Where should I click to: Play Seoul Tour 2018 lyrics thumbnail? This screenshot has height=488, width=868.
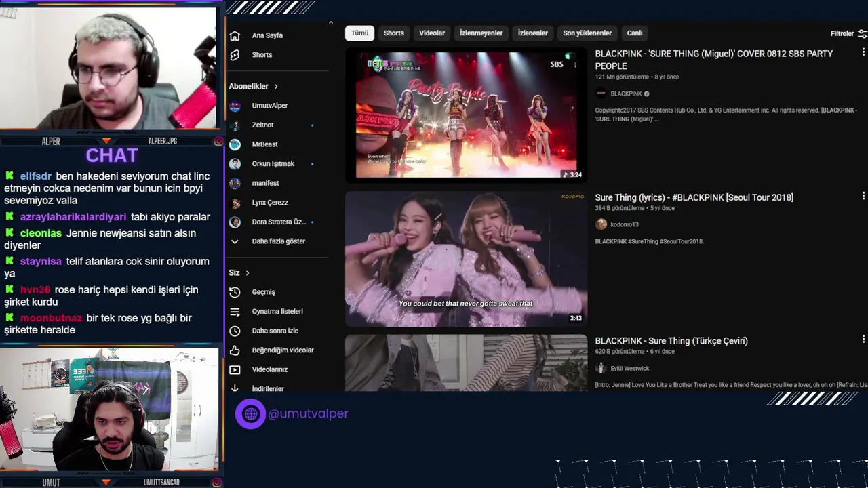[467, 259]
